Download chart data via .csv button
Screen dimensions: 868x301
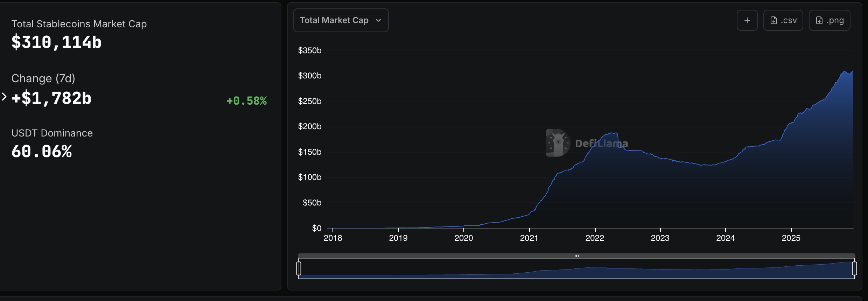pyautogui.click(x=783, y=20)
